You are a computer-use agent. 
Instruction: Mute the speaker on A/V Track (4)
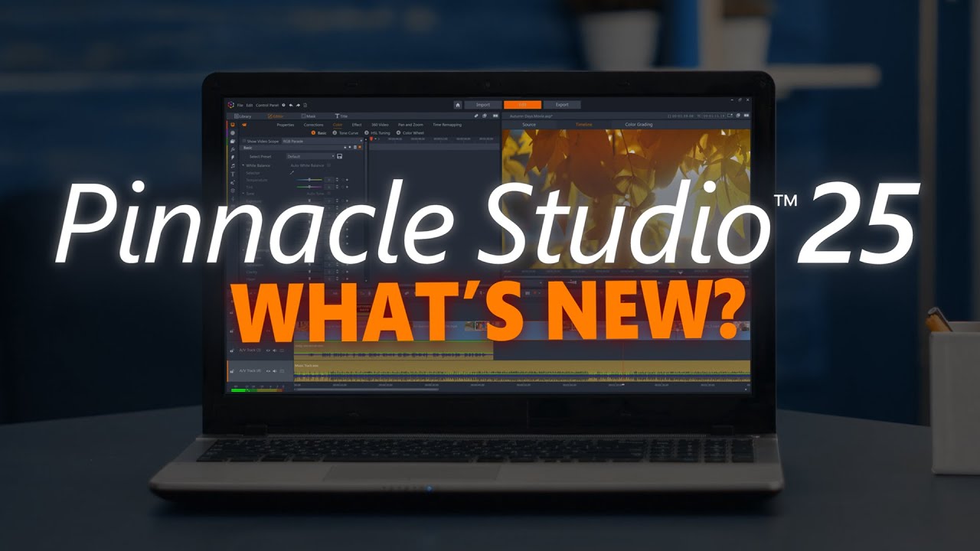(x=275, y=371)
